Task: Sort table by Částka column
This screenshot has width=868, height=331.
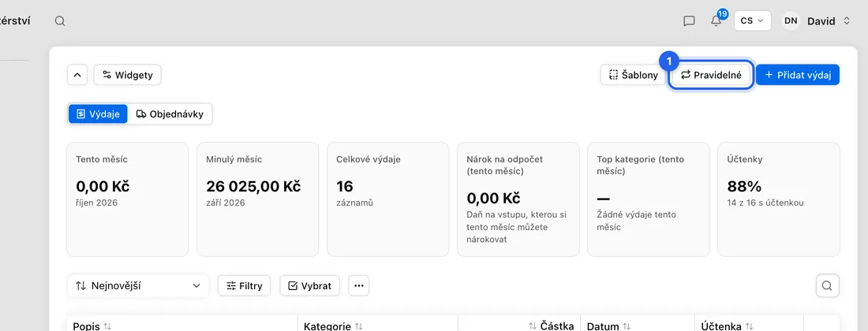Action: pos(552,326)
